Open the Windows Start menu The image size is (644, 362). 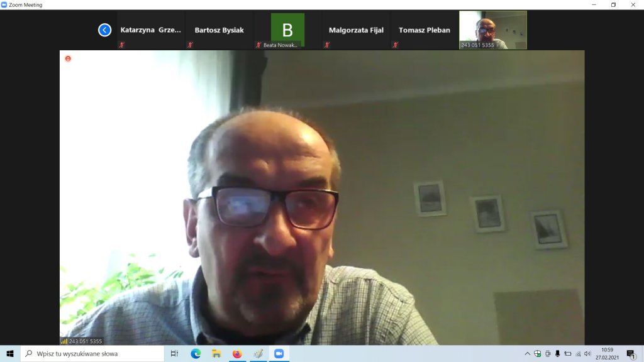(x=10, y=353)
